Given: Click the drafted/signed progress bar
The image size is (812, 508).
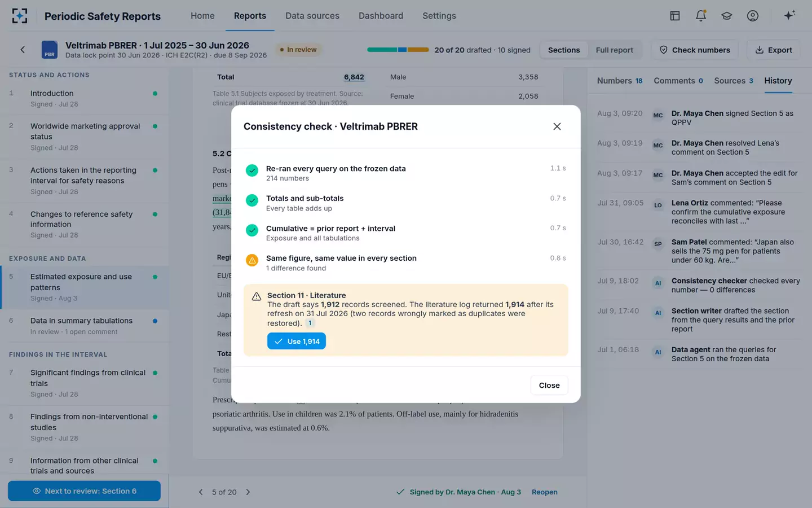Looking at the screenshot, I should [x=398, y=50].
